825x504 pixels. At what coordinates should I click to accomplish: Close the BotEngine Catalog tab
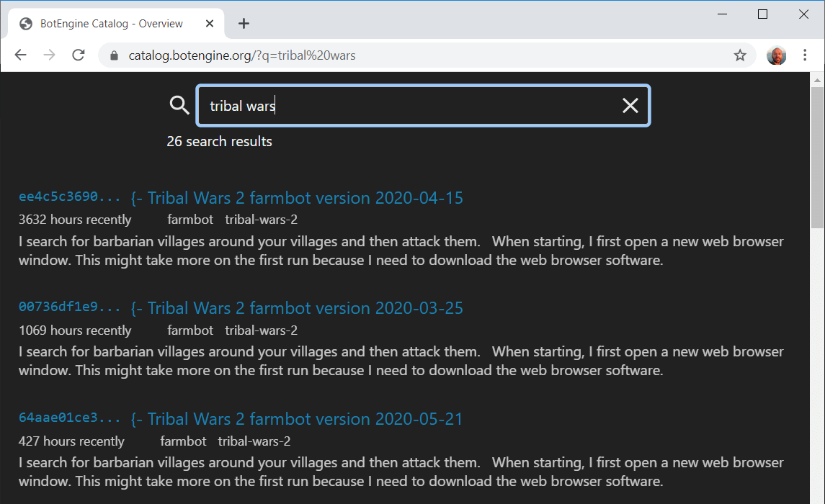[210, 24]
